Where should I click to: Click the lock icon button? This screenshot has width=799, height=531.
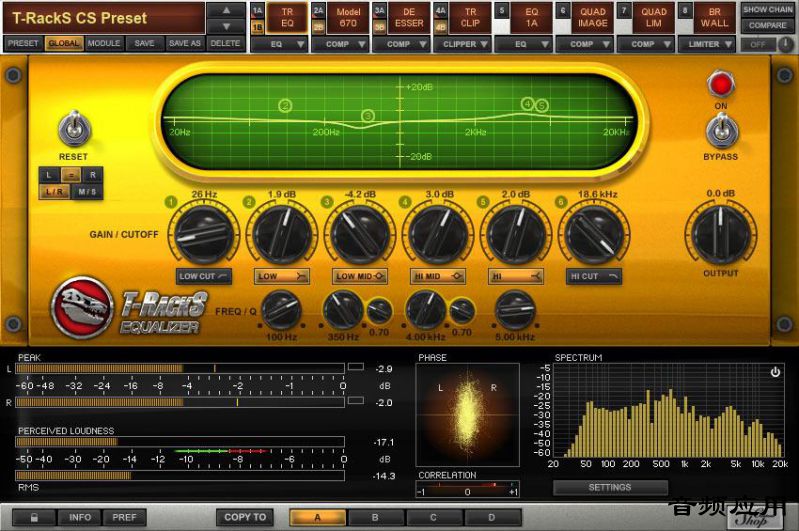point(34,518)
